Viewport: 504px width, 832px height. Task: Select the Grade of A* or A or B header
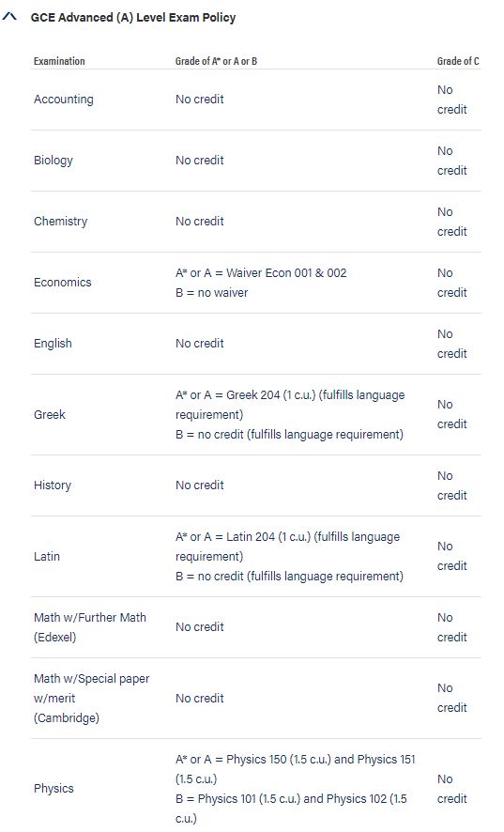click(x=217, y=61)
